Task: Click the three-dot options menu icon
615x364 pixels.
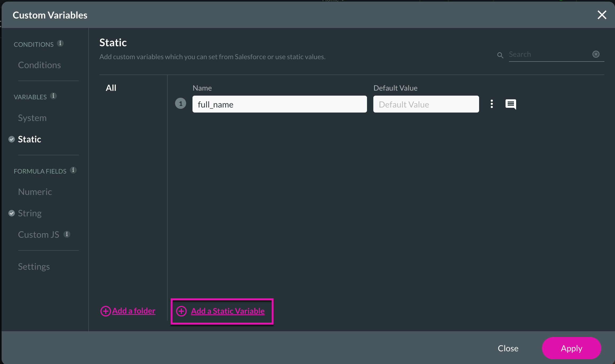Action: point(492,104)
